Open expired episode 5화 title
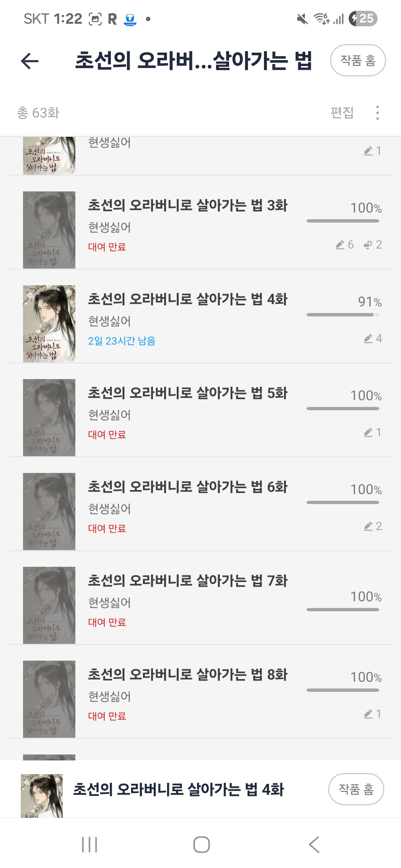Image resolution: width=401 pixels, height=868 pixels. [188, 393]
